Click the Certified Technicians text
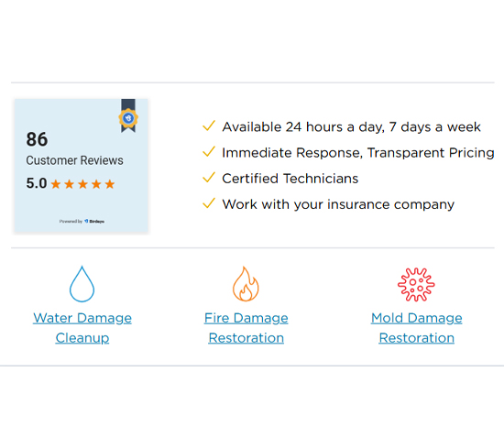Screen dimensions: 504x448 290,179
